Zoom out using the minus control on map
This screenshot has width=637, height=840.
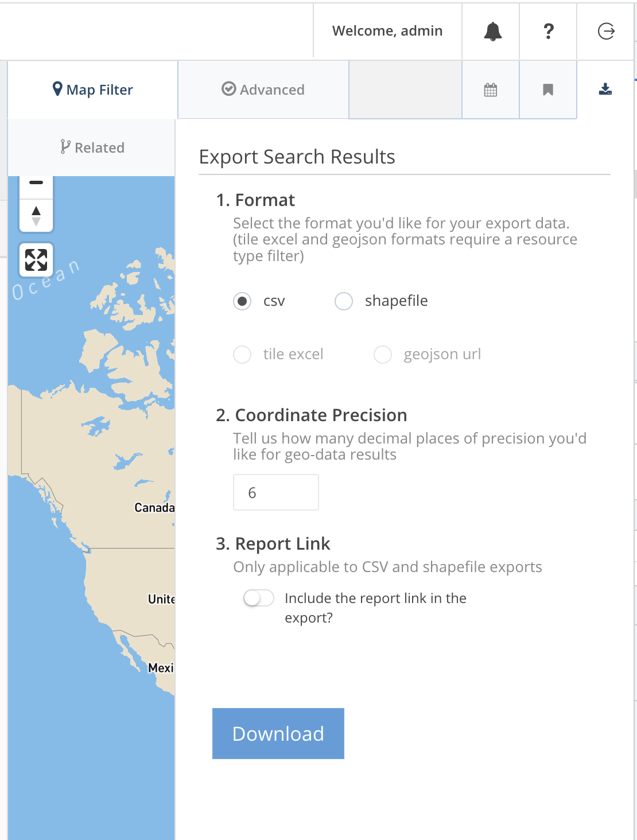36,182
